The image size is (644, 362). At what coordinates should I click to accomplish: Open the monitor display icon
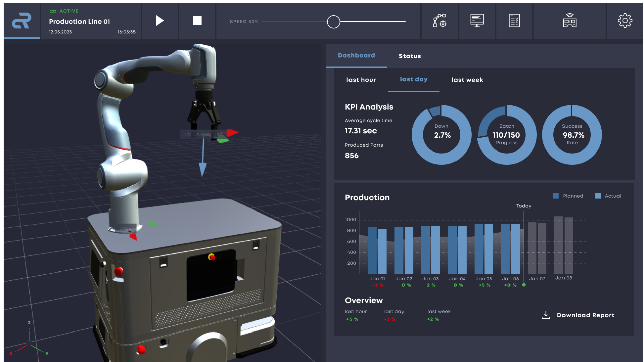(x=477, y=21)
